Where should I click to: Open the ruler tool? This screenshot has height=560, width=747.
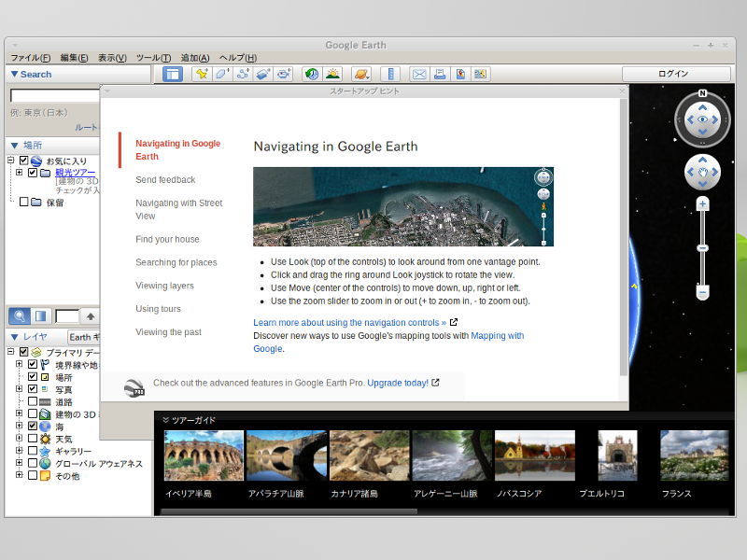click(390, 74)
